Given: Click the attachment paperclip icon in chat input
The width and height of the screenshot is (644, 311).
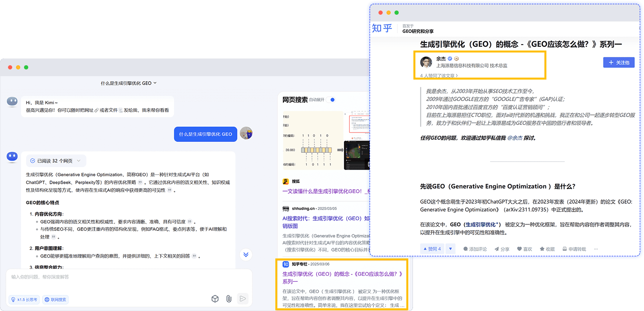Looking at the screenshot, I should 229,299.
